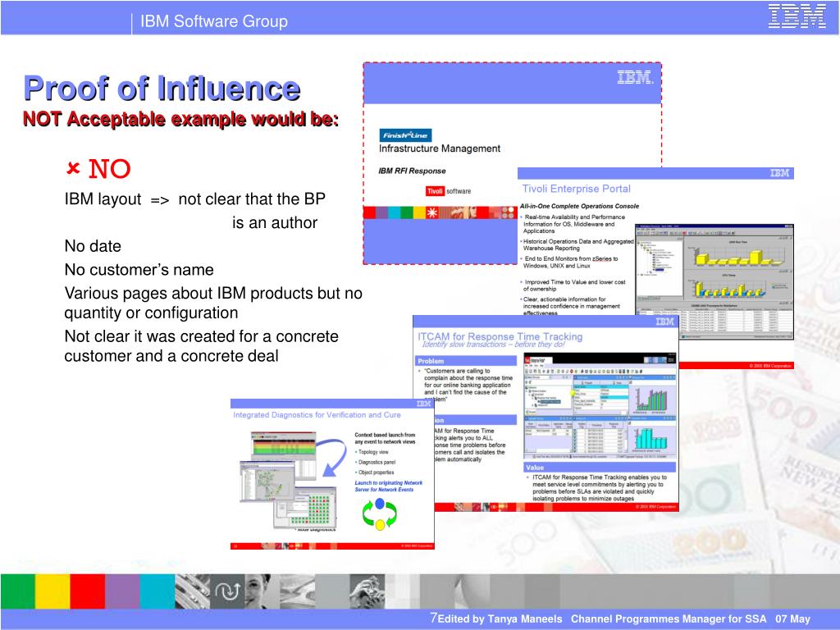The image size is (840, 630).
Task: Click the ITCAM dashboard screenshot
Action: tap(600, 407)
